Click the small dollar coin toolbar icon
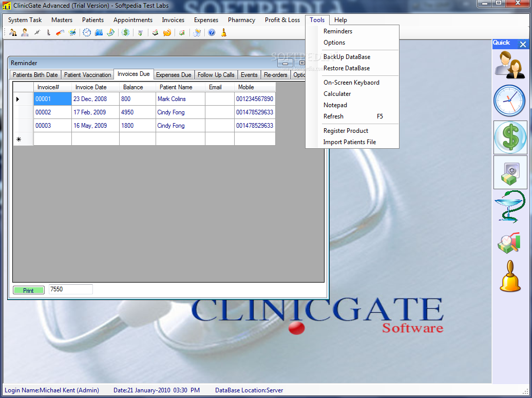532x398 pixels. (x=125, y=32)
